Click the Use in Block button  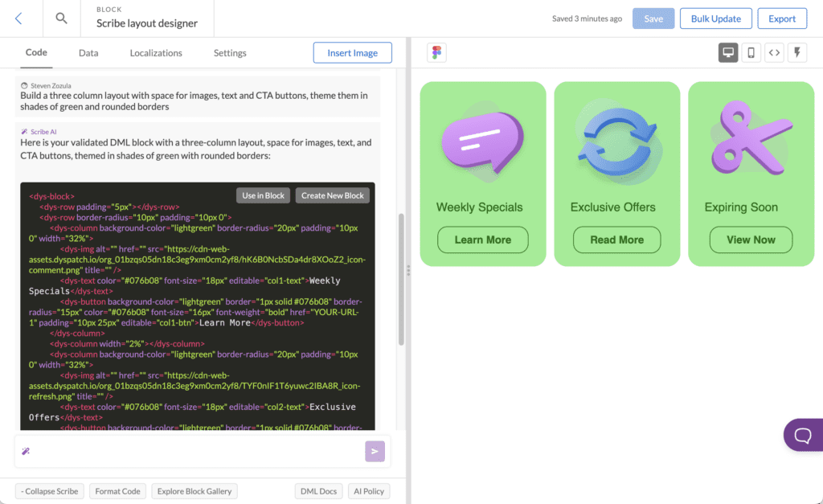tap(263, 195)
